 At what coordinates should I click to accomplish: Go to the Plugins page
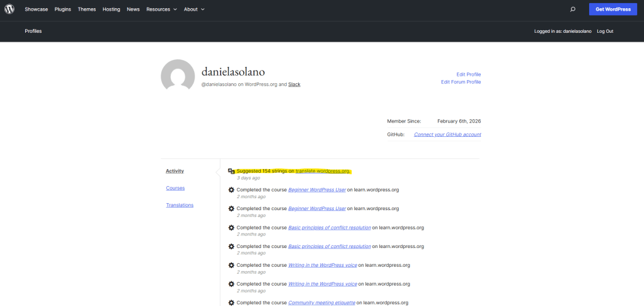click(x=63, y=9)
